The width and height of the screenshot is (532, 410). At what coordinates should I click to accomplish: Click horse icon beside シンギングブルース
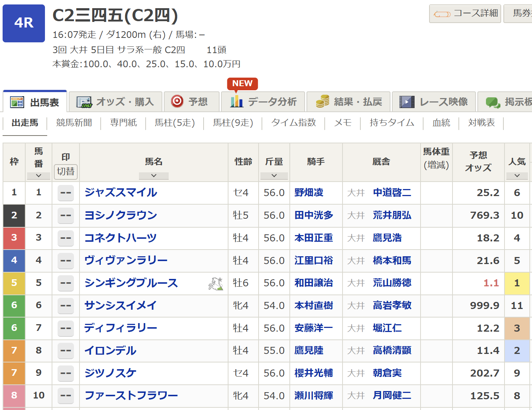[215, 283]
